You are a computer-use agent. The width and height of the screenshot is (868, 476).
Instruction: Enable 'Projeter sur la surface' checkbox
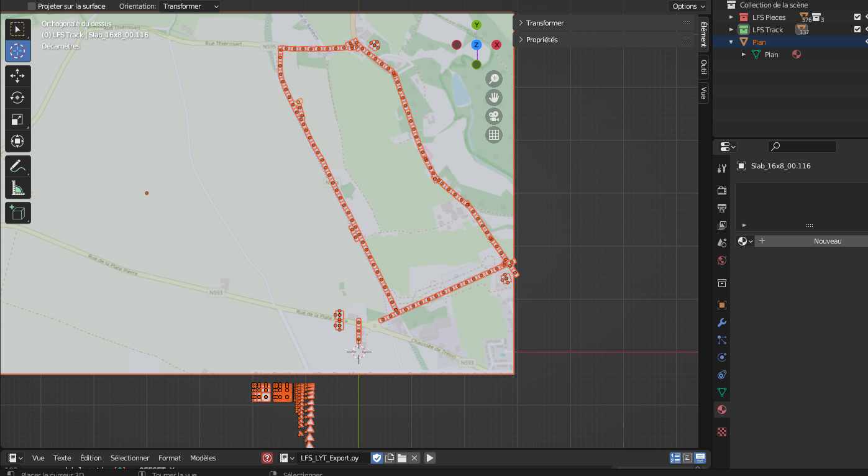pos(32,6)
